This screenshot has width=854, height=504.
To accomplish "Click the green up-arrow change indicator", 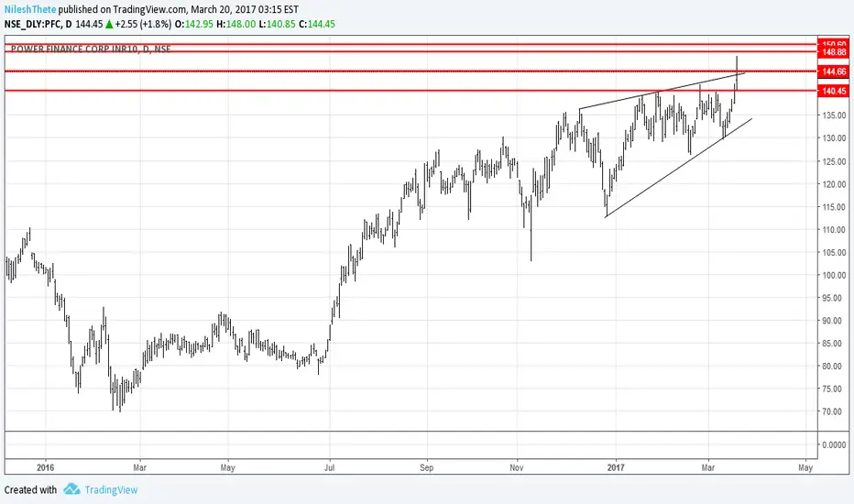I will coord(109,24).
